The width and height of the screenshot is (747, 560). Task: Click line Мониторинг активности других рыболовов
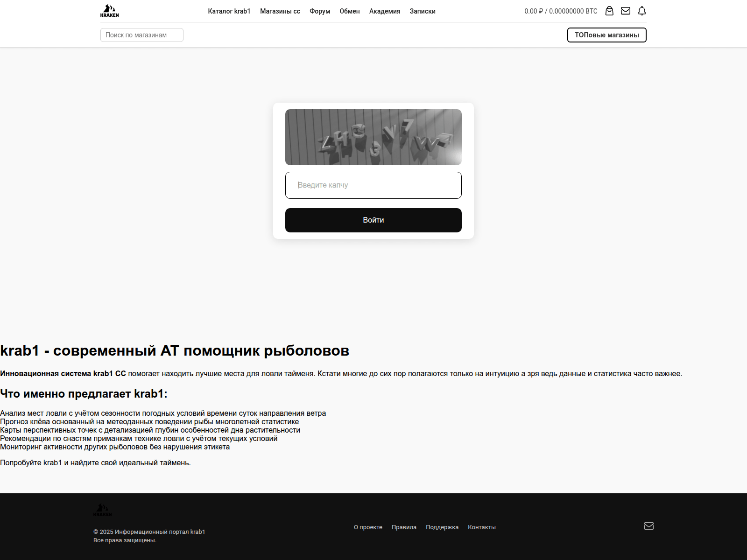coord(115,447)
